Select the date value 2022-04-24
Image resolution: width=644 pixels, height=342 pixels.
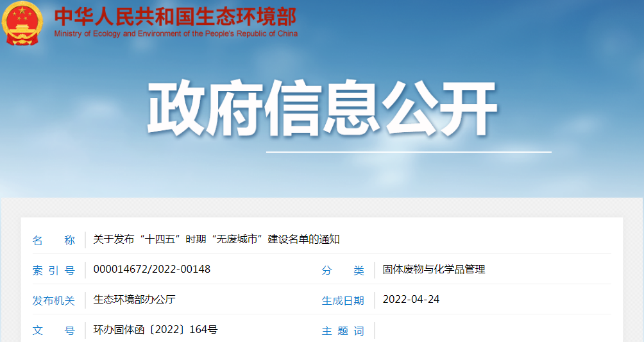point(411,299)
